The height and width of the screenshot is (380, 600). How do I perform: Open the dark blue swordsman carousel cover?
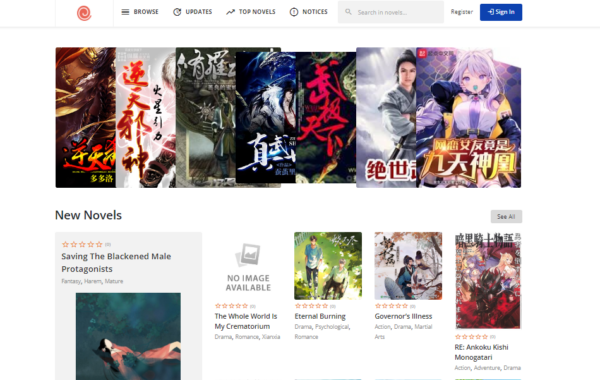click(266, 117)
